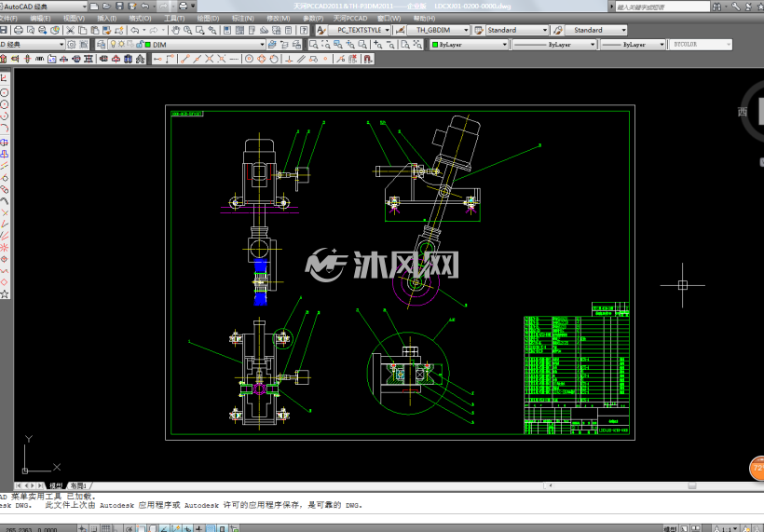Click the Make Object's Layer Current icon
Viewport: 764px width, 532px height.
pos(272,45)
